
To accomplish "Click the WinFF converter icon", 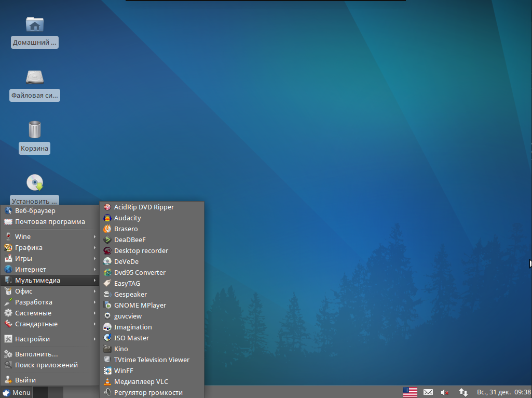I will coord(107,370).
